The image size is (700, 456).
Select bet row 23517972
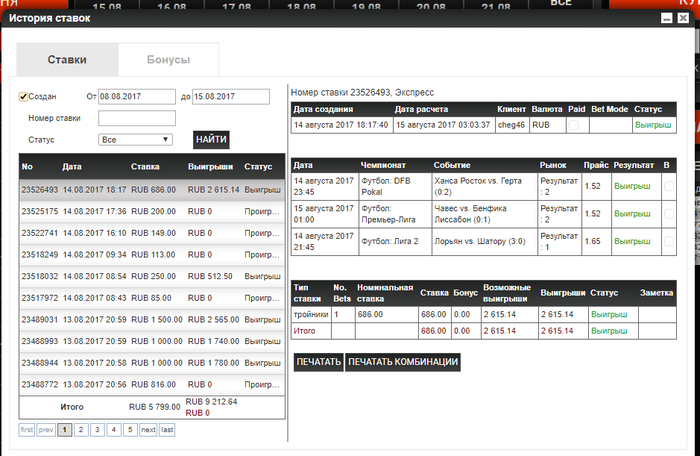(152, 298)
